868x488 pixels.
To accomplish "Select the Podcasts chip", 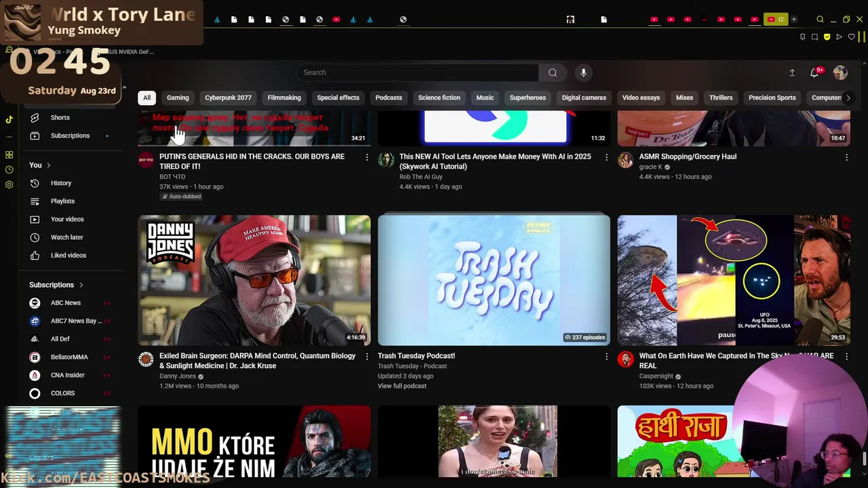I will pos(389,98).
